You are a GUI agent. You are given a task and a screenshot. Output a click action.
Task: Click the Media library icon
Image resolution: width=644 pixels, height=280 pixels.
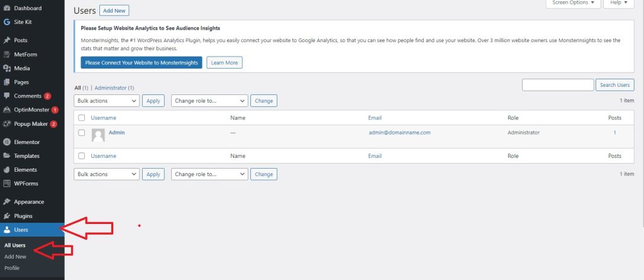click(x=6, y=68)
